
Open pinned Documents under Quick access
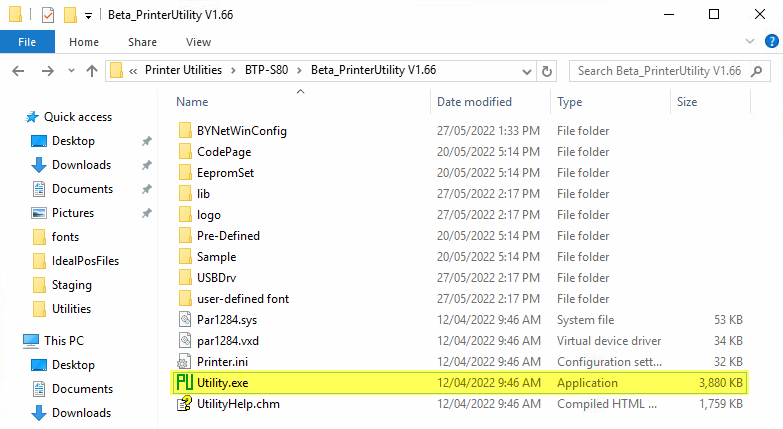pos(82,189)
